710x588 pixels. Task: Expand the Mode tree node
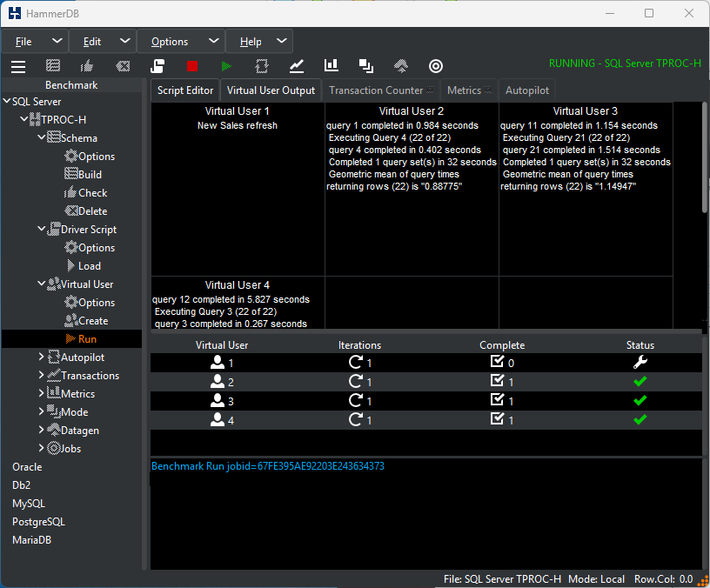click(41, 411)
